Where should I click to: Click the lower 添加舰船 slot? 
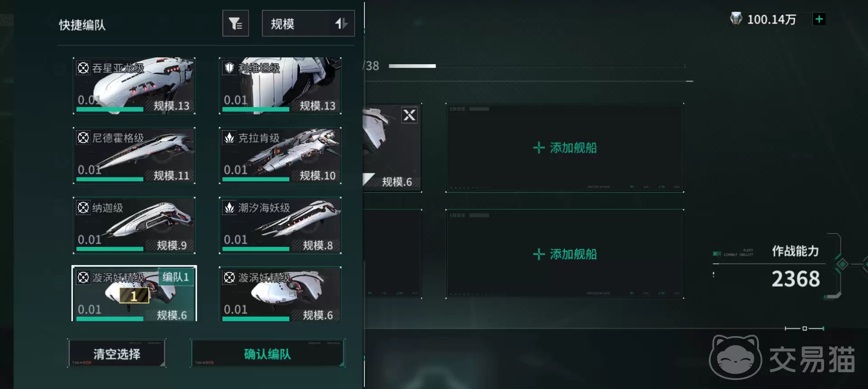565,254
